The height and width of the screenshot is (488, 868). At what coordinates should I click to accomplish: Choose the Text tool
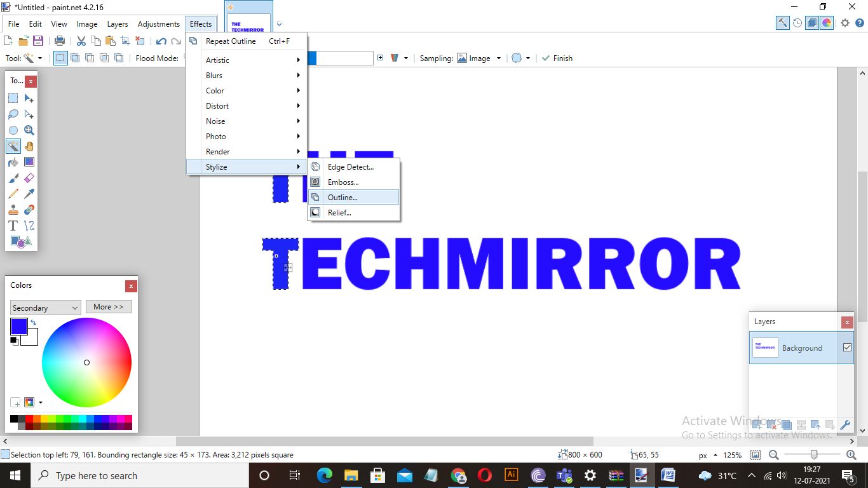(x=13, y=226)
